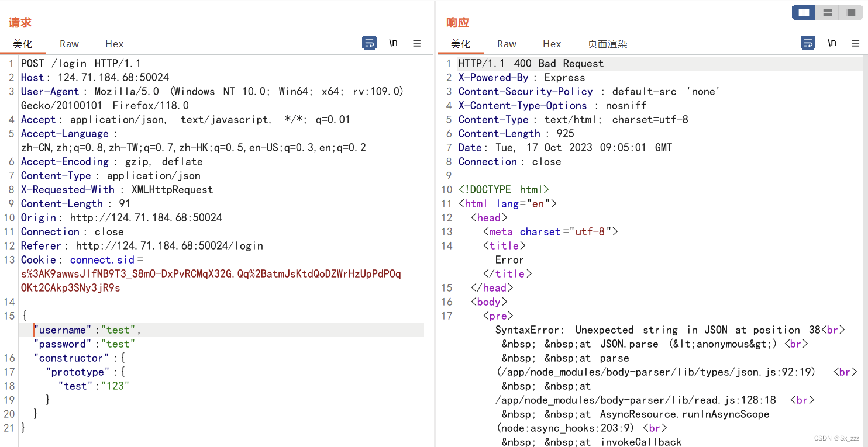The width and height of the screenshot is (868, 447).
Task: Switch to side-by-side layout view
Action: tap(804, 12)
